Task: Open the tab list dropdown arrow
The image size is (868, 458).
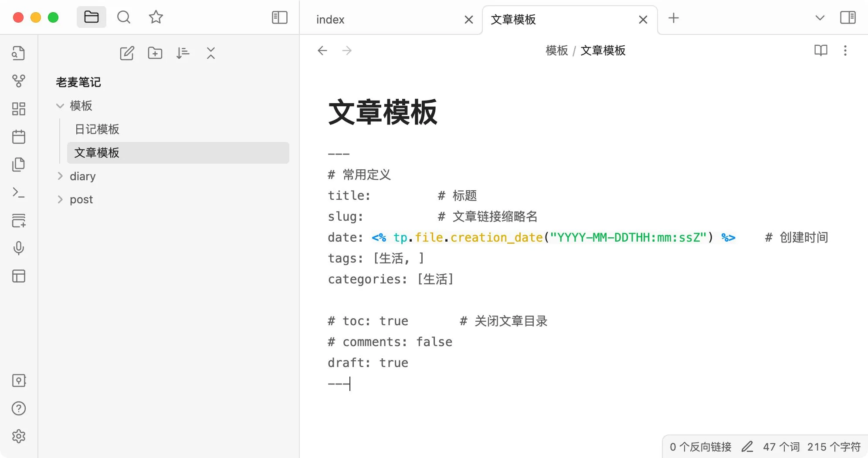Action: coord(820,18)
